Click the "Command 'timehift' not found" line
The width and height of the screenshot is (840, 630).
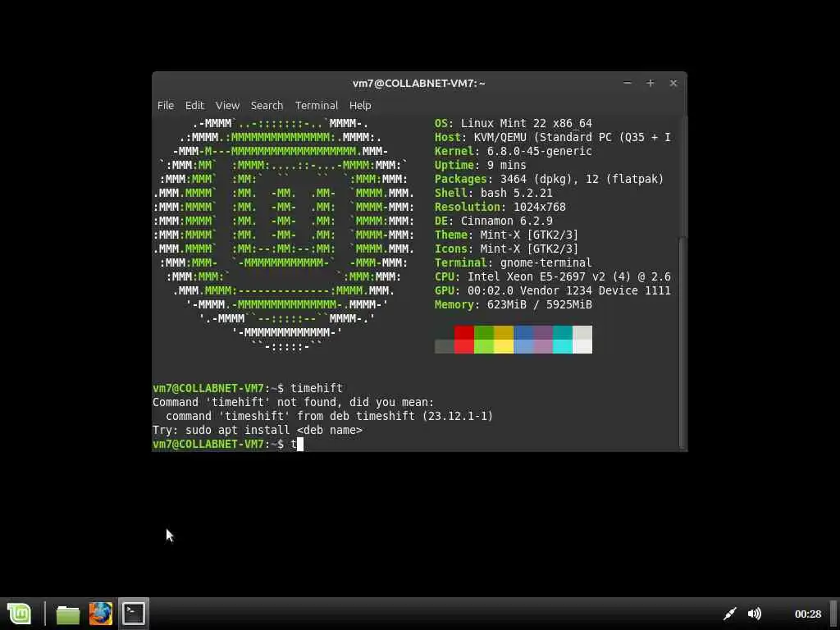294,402
